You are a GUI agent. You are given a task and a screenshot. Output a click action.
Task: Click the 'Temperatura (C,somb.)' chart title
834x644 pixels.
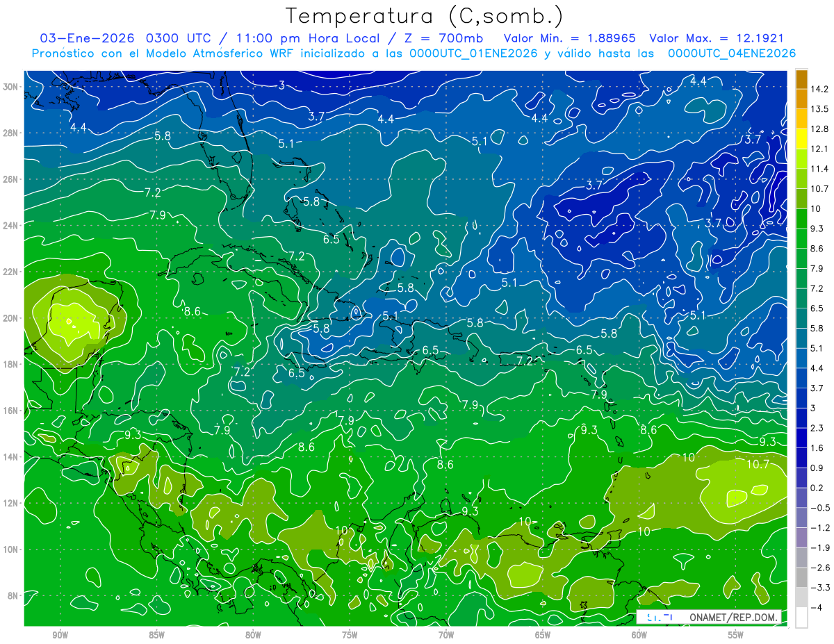pos(424,15)
